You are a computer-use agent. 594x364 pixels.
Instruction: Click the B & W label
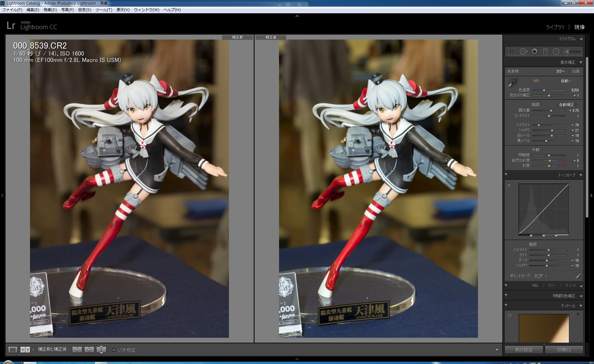pos(571,286)
